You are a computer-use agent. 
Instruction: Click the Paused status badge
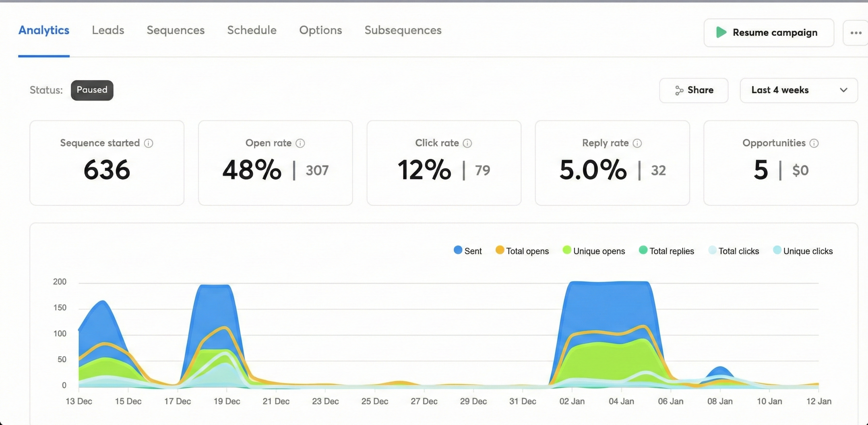coord(92,90)
